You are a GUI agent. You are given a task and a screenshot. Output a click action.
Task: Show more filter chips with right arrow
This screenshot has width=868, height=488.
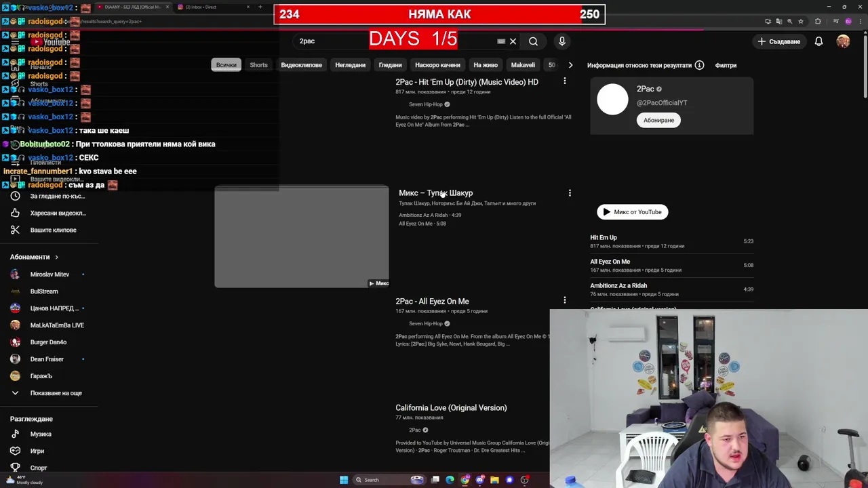click(x=570, y=65)
